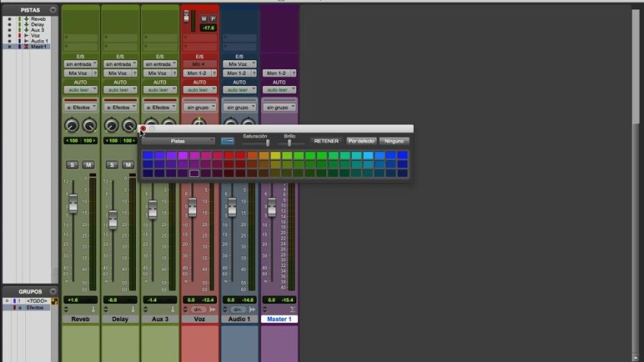Viewport: 644px width, 362px height.
Task: Click the Voz input path button Mic 4
Action: pyautogui.click(x=199, y=65)
